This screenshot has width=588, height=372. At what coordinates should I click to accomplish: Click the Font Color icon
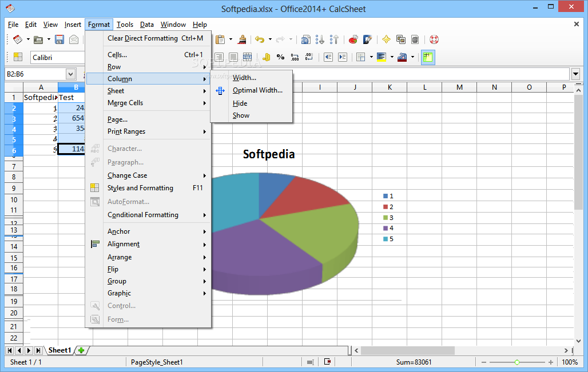[402, 57]
